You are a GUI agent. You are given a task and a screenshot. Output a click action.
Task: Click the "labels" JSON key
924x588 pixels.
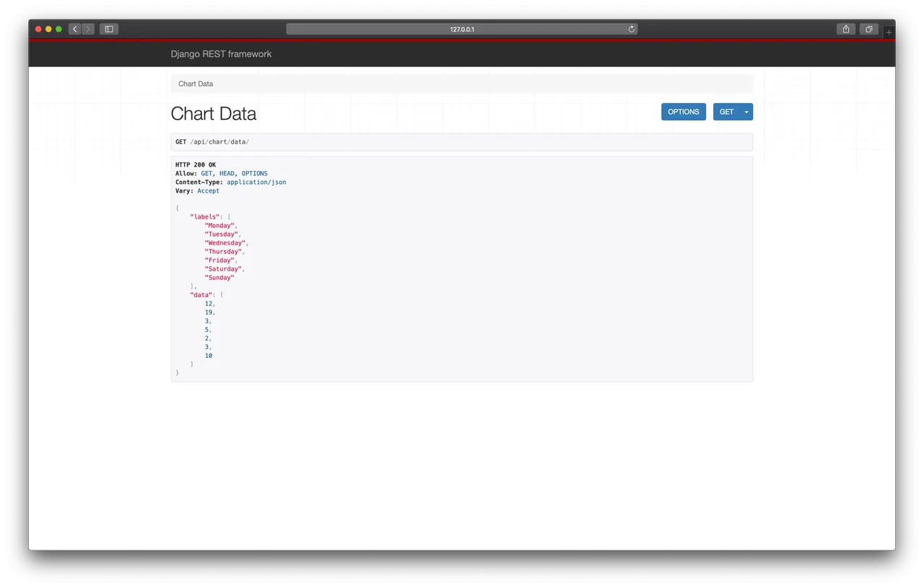(x=204, y=217)
